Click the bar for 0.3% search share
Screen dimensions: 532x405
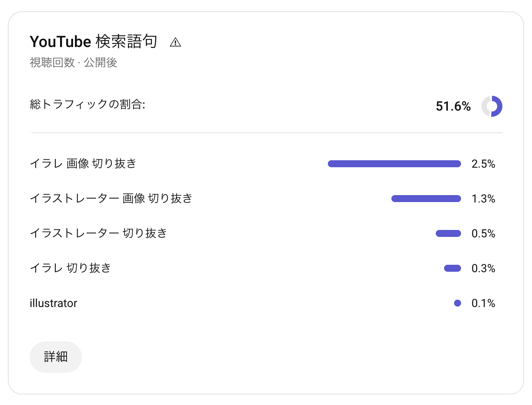click(x=452, y=268)
